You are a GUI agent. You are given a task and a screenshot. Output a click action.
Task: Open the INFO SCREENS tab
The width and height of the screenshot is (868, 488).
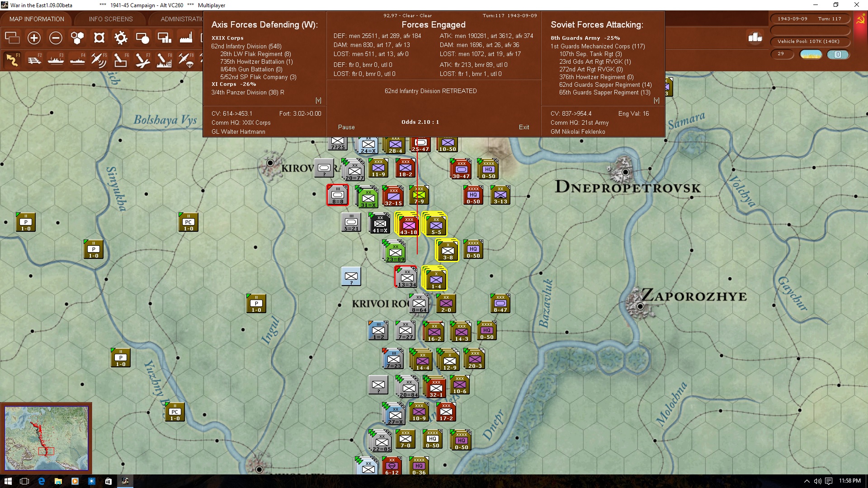tap(111, 19)
